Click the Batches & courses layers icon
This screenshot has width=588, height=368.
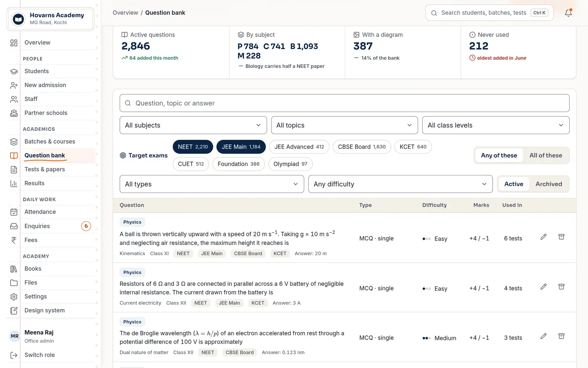point(14,141)
